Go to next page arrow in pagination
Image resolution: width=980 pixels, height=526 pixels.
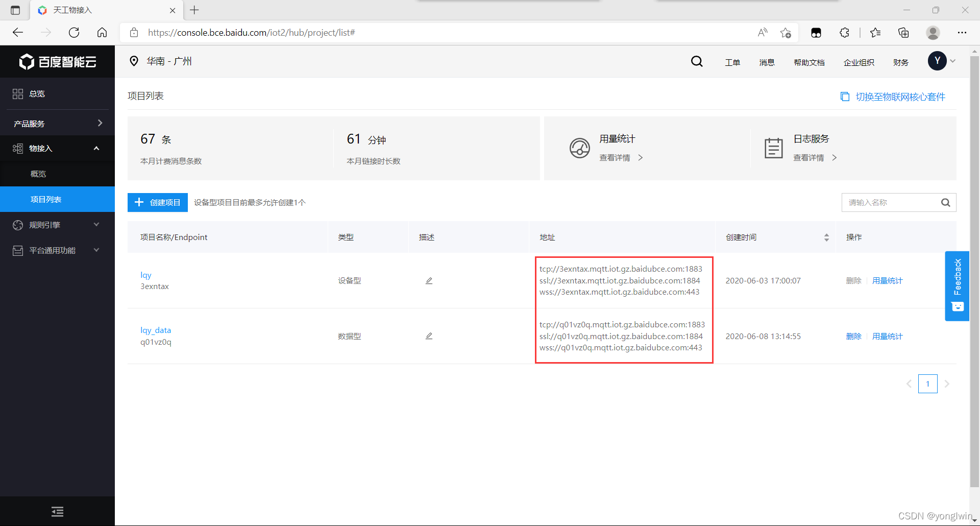pos(947,384)
